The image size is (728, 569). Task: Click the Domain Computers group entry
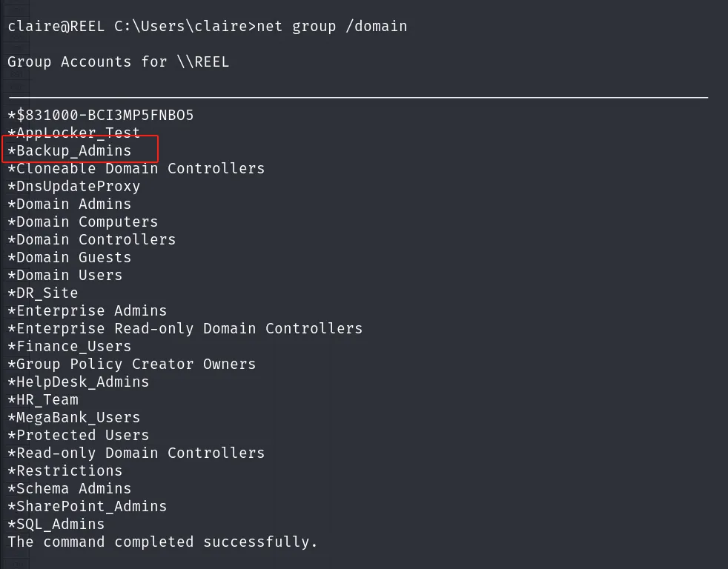(x=82, y=222)
